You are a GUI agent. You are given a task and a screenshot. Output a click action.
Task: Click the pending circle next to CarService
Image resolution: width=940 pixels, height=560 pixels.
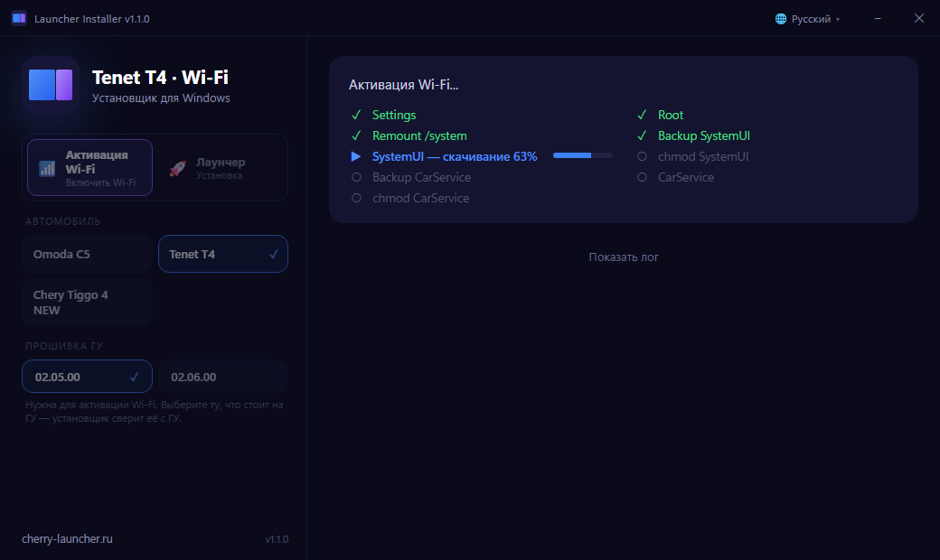pyautogui.click(x=642, y=177)
